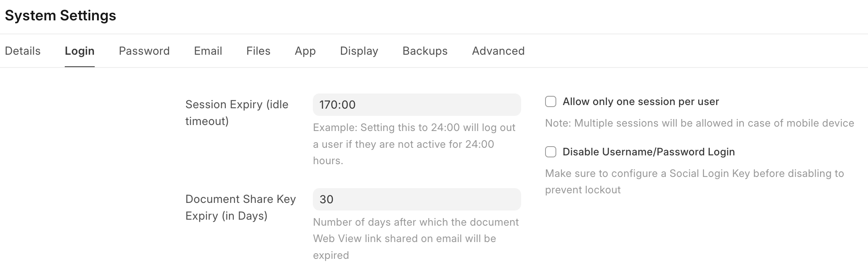Click the Session Expiry (idle timeout) label
This screenshot has width=868, height=274.
[237, 113]
